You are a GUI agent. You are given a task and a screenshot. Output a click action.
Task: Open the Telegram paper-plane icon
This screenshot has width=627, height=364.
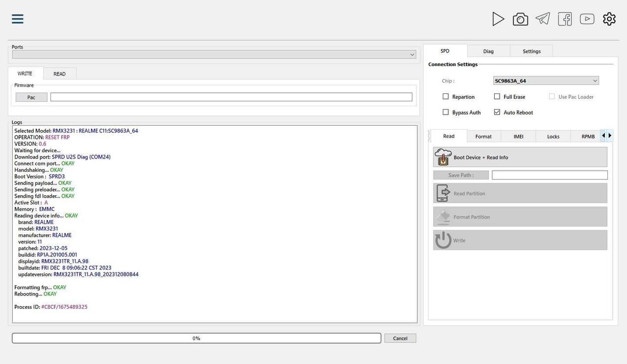point(542,19)
